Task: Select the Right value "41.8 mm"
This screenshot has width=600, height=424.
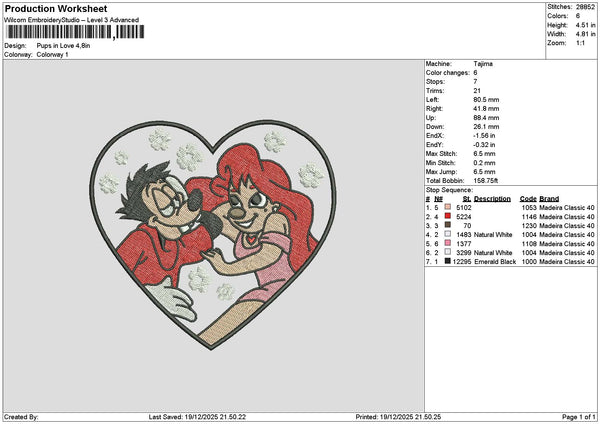Action: pyautogui.click(x=486, y=109)
